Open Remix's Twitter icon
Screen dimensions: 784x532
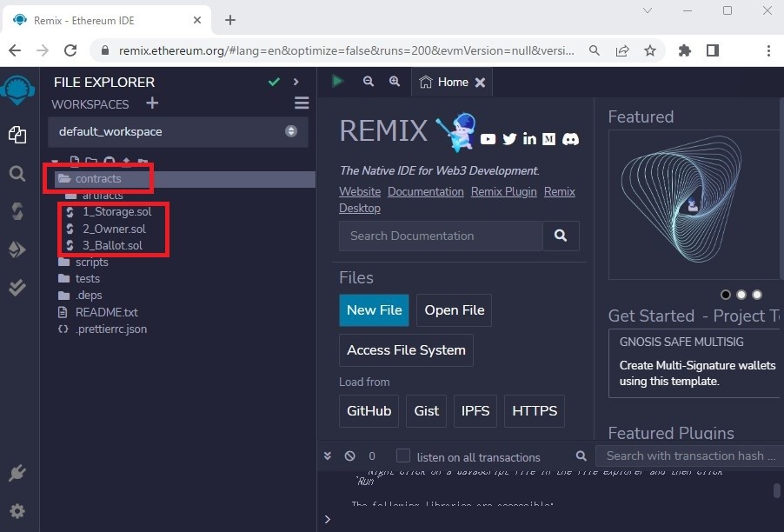coord(509,139)
